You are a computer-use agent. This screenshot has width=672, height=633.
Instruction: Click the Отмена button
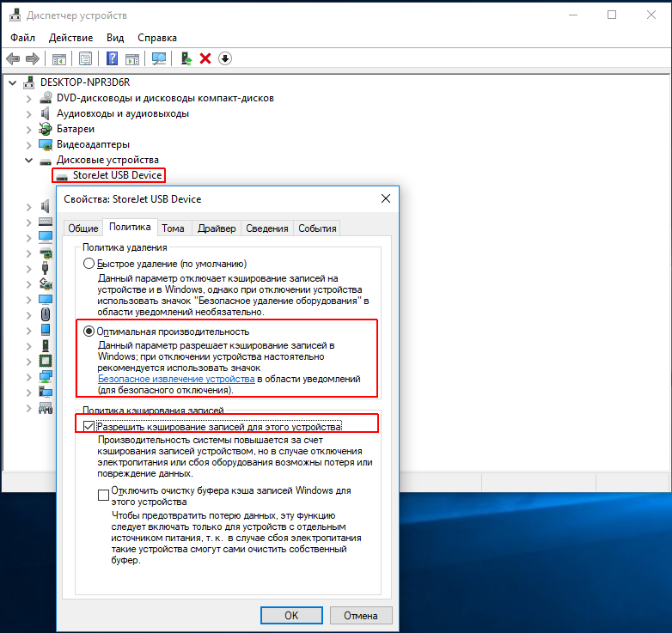(361, 616)
